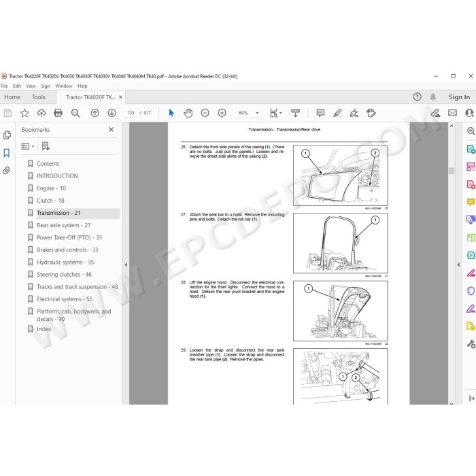476x476 pixels.
Task: Open Hydraulic systems - 35 bookmark
Action: [65, 262]
